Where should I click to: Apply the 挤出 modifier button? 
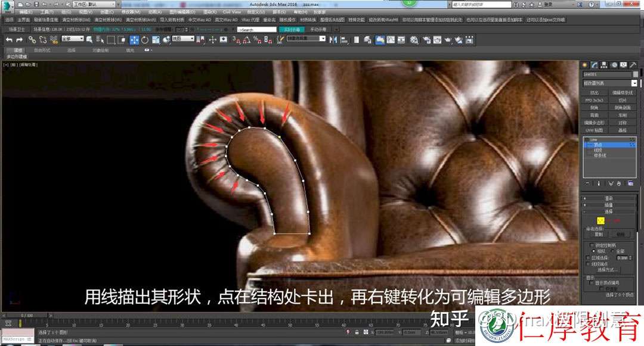coord(596,92)
